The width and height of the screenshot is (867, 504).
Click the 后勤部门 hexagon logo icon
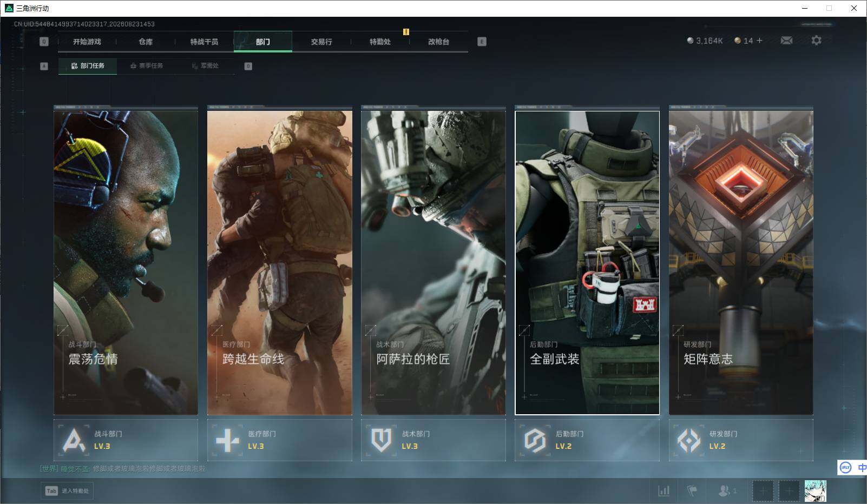(x=535, y=440)
